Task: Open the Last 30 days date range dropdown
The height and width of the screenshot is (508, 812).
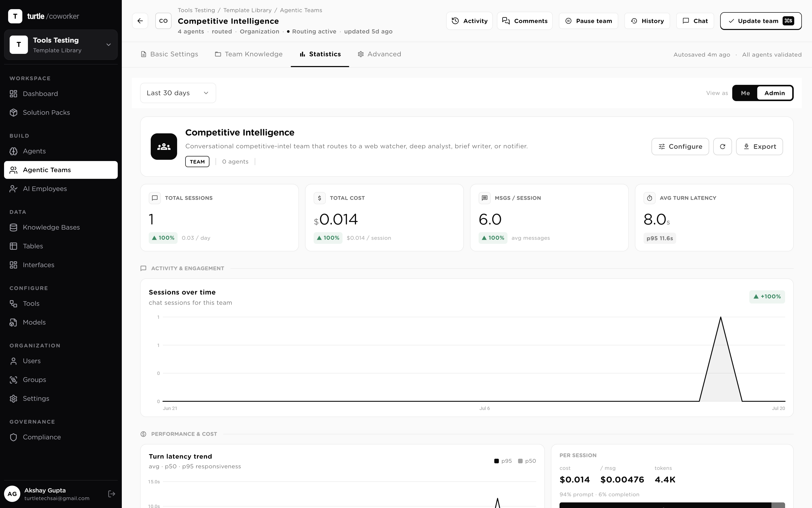Action: pyautogui.click(x=178, y=93)
